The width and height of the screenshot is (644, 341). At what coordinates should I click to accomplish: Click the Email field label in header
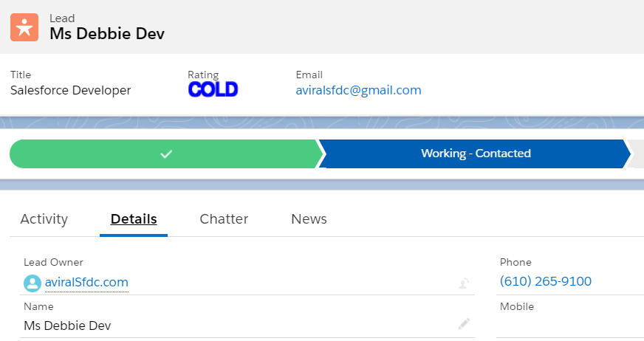[309, 75]
